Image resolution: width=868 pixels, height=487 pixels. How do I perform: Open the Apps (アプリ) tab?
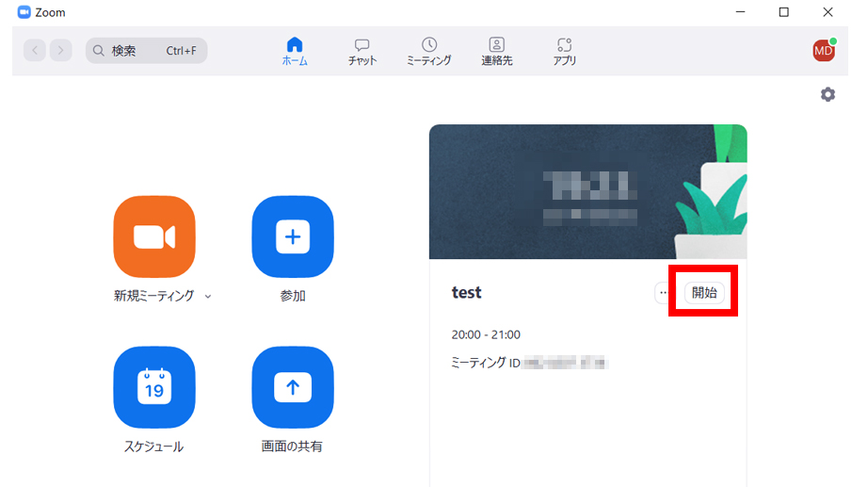click(x=564, y=51)
